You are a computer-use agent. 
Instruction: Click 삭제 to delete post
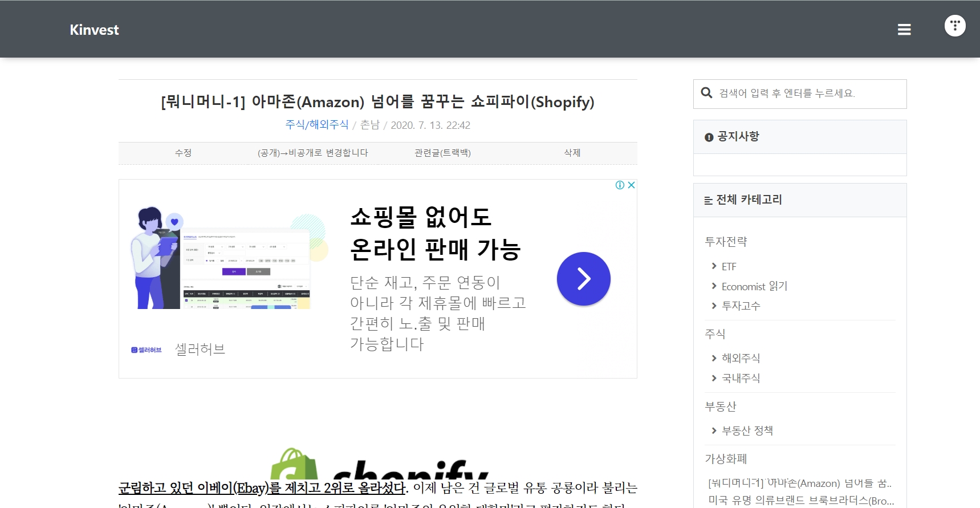pos(572,153)
